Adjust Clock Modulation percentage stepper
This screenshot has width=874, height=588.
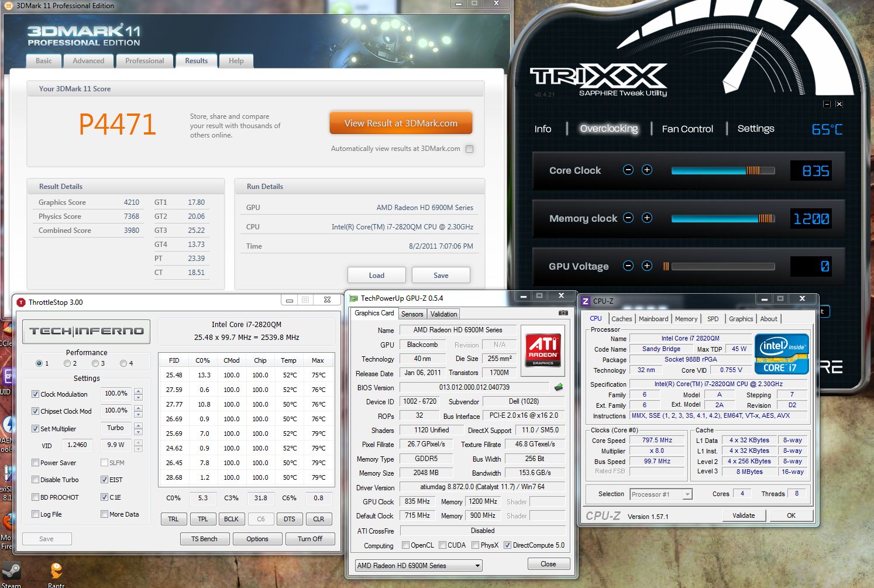[138, 394]
